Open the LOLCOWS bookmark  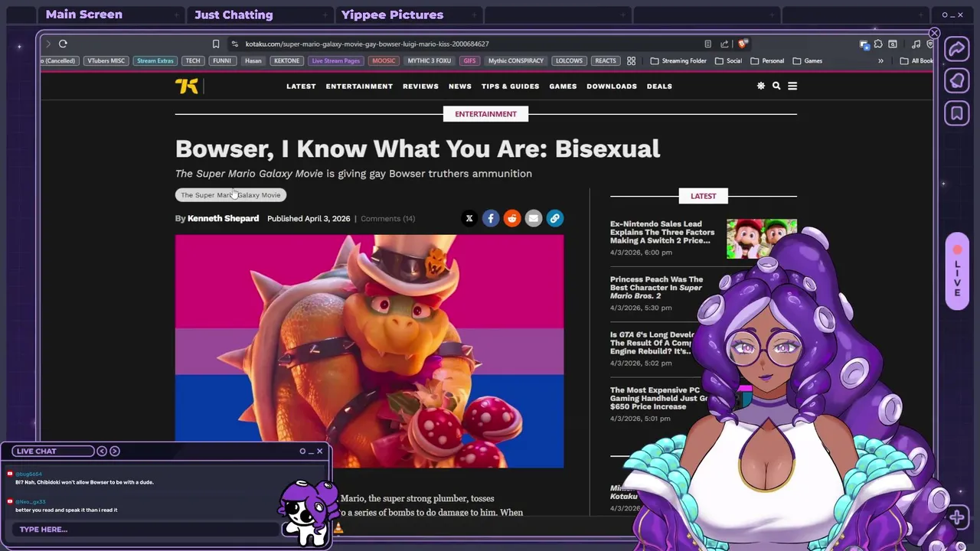pos(569,61)
